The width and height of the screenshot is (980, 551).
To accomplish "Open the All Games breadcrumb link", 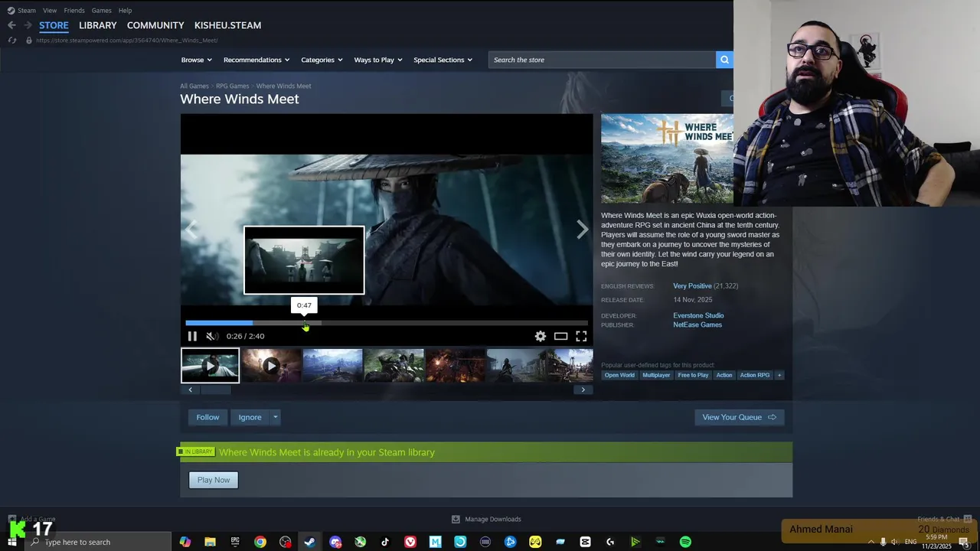I will (194, 86).
